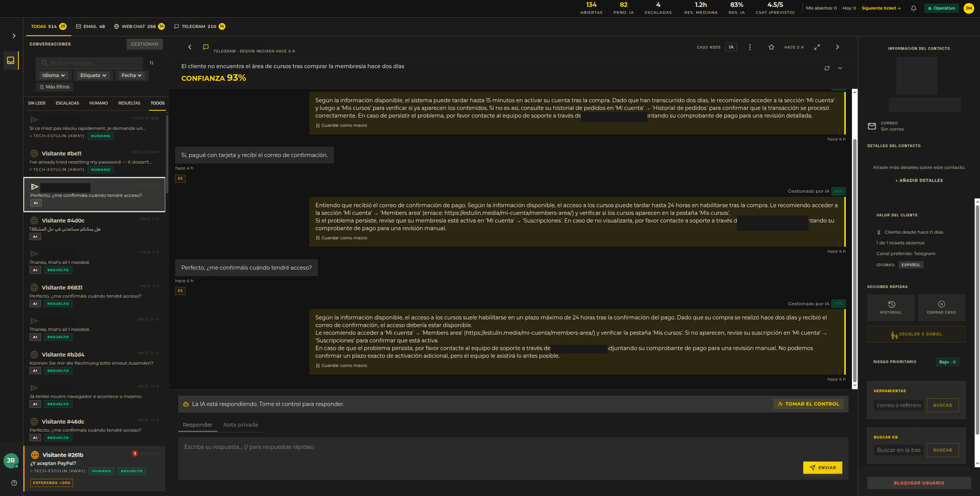Open the Etiqueta filter dropdown

pos(93,75)
